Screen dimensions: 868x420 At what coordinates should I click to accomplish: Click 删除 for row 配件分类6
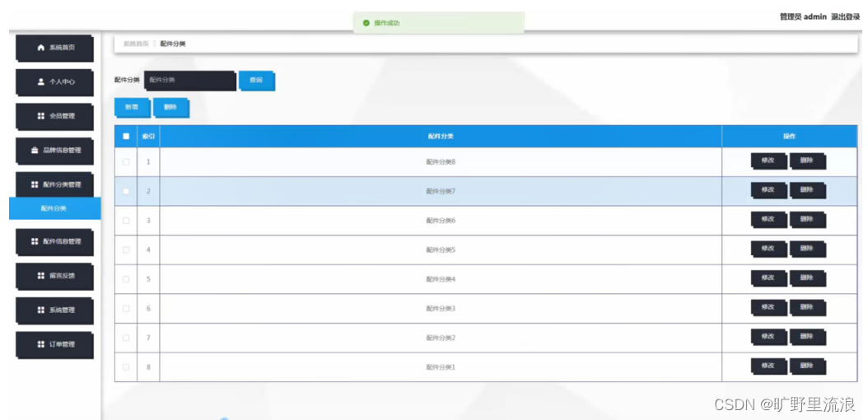point(808,220)
